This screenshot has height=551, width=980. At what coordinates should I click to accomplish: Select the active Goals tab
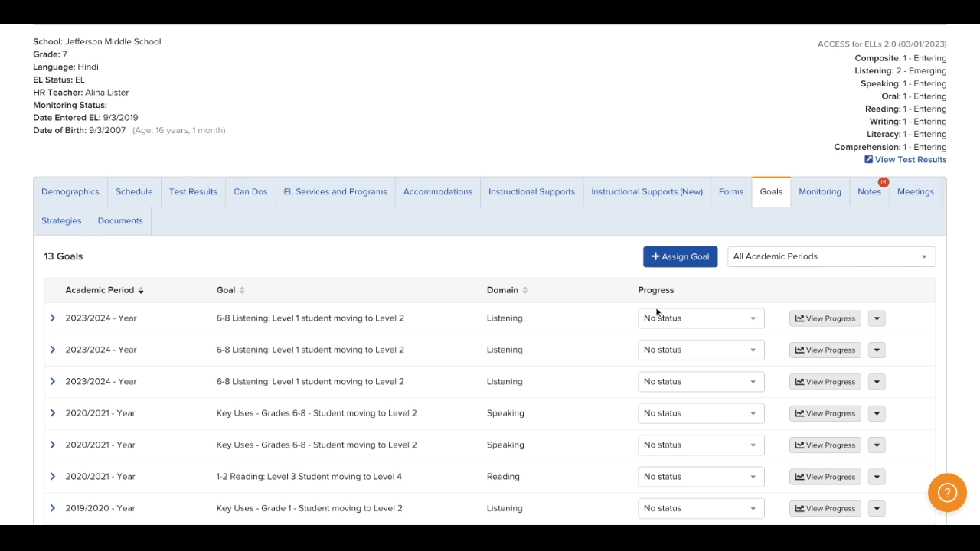(x=771, y=191)
